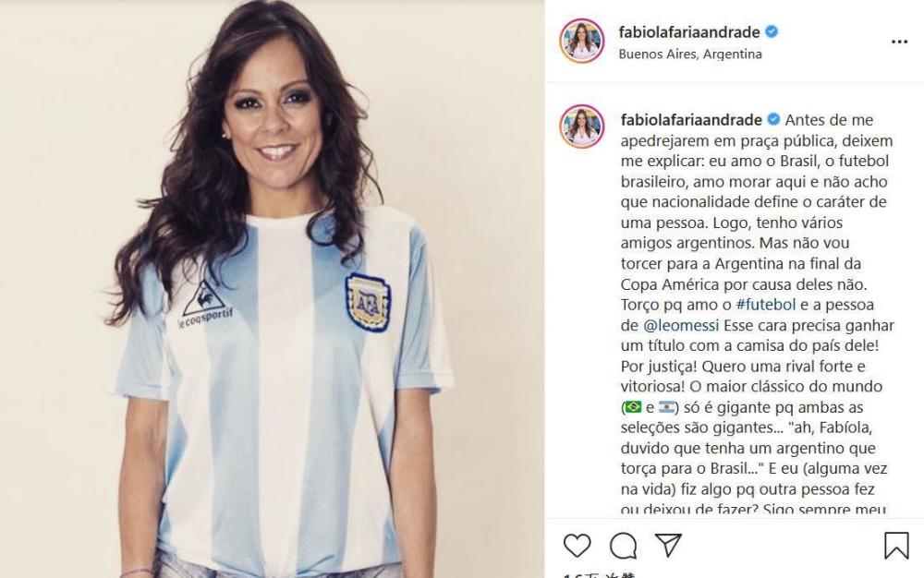The width and height of the screenshot is (924, 578).
Task: Like the post with the heart icon
Action: (577, 545)
